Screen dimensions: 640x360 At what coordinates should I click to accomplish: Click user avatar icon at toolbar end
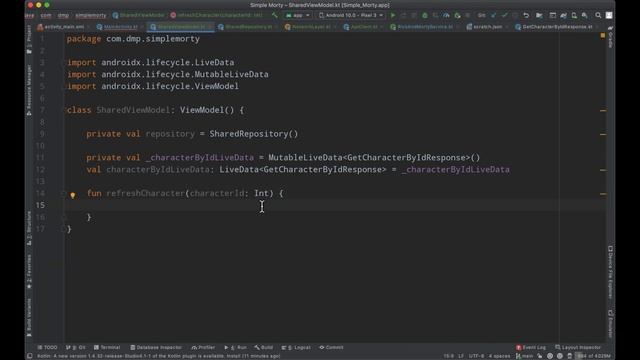[x=609, y=16]
